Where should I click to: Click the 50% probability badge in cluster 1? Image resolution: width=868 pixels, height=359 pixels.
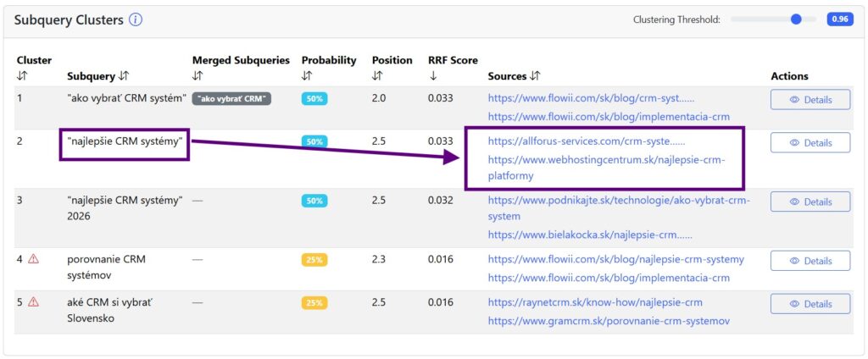pyautogui.click(x=314, y=99)
